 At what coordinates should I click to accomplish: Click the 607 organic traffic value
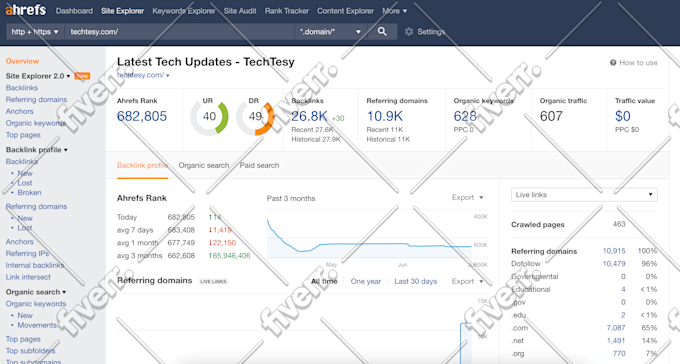[x=551, y=116]
